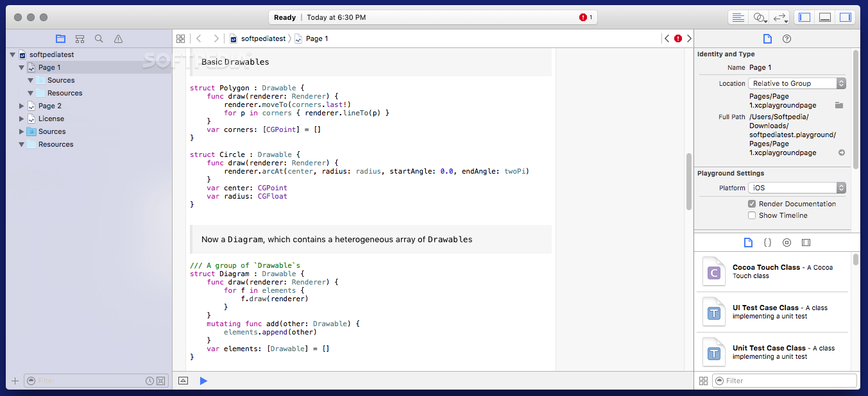Open the Quick Help inspector
Screen dimensions: 868x396
[786, 38]
